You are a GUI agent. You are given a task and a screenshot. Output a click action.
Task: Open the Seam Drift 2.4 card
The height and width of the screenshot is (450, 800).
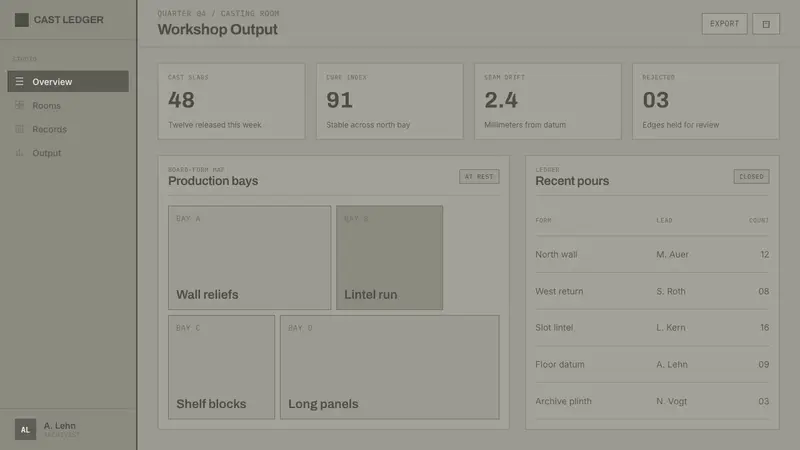(548, 101)
